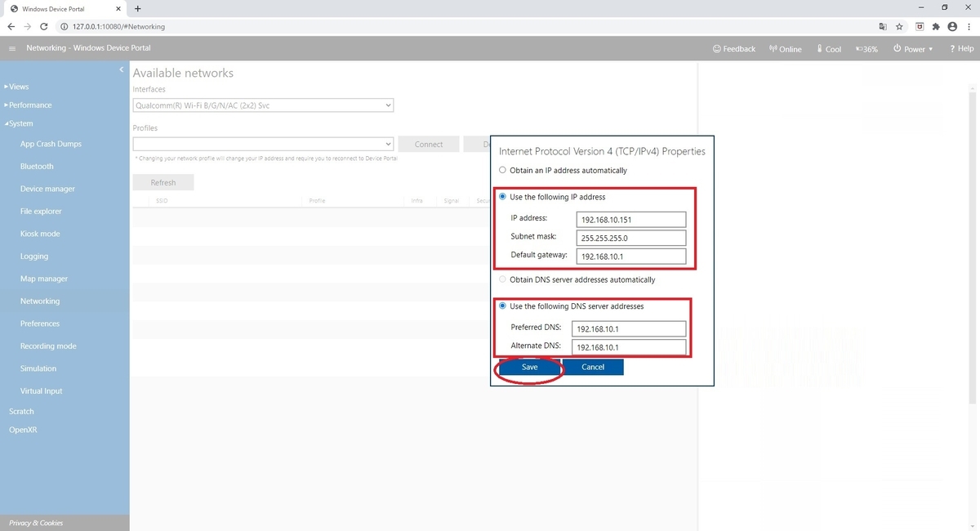Open the Interfaces dropdown
This screenshot has width=980, height=531.
click(x=263, y=105)
